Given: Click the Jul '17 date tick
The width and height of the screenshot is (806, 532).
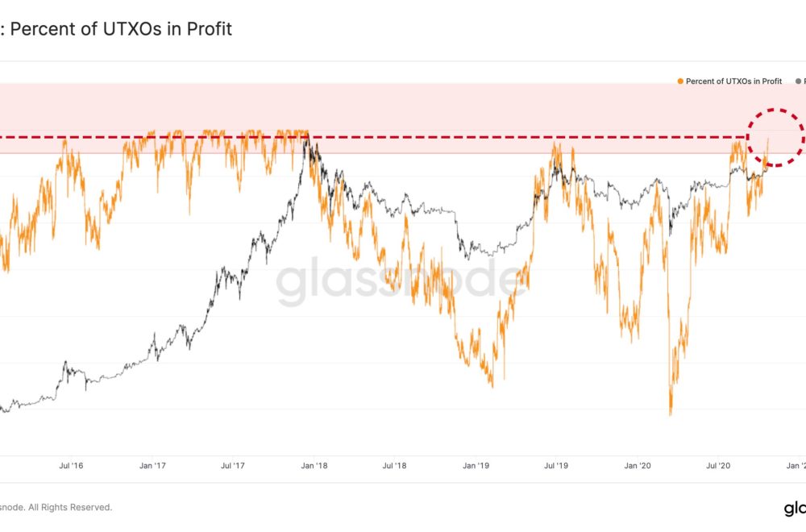Looking at the screenshot, I should click(233, 466).
